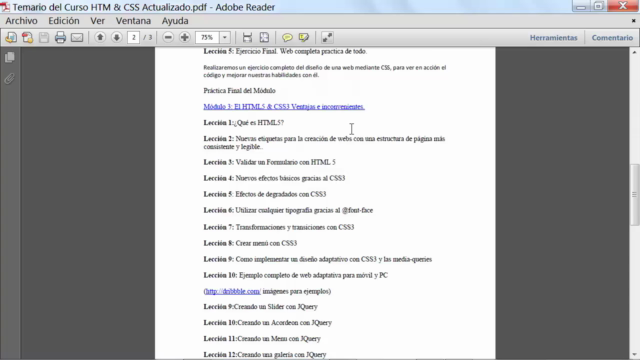This screenshot has height=360, width=640.
Task: Click 'Lección 11: Creando un Menu con JQuery'
Action: [x=262, y=338]
